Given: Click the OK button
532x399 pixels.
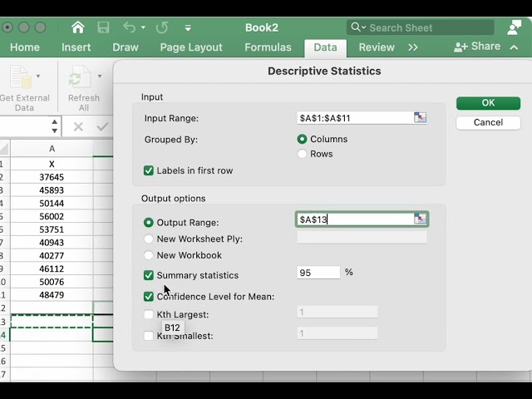Looking at the screenshot, I should [x=488, y=103].
